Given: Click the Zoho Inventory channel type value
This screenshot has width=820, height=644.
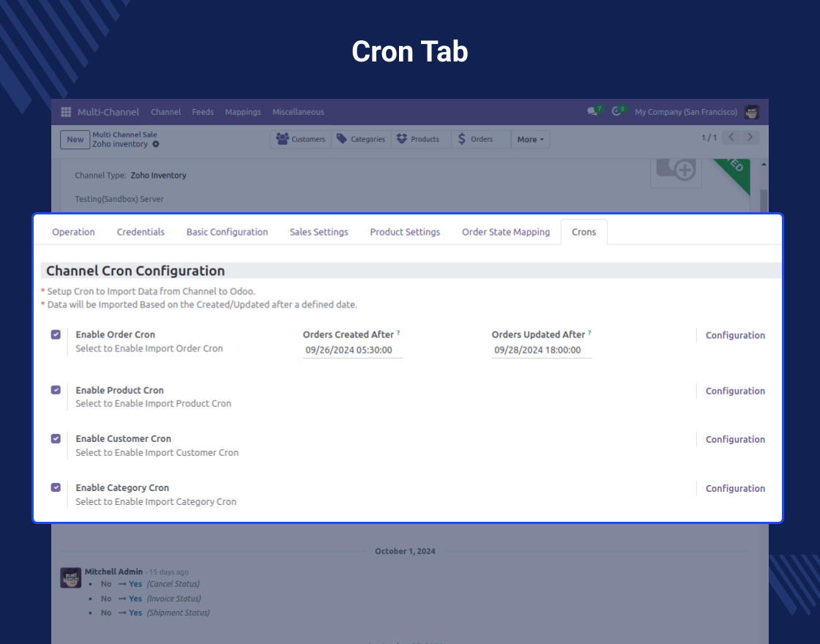Looking at the screenshot, I should (x=158, y=176).
